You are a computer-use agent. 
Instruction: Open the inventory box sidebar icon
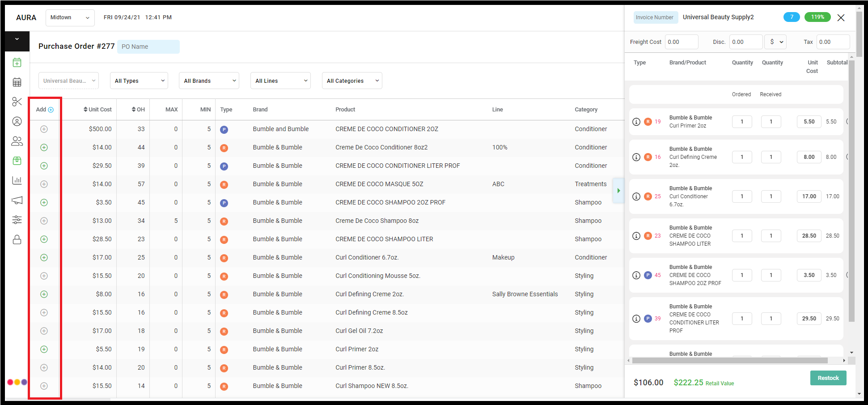coord(17,161)
